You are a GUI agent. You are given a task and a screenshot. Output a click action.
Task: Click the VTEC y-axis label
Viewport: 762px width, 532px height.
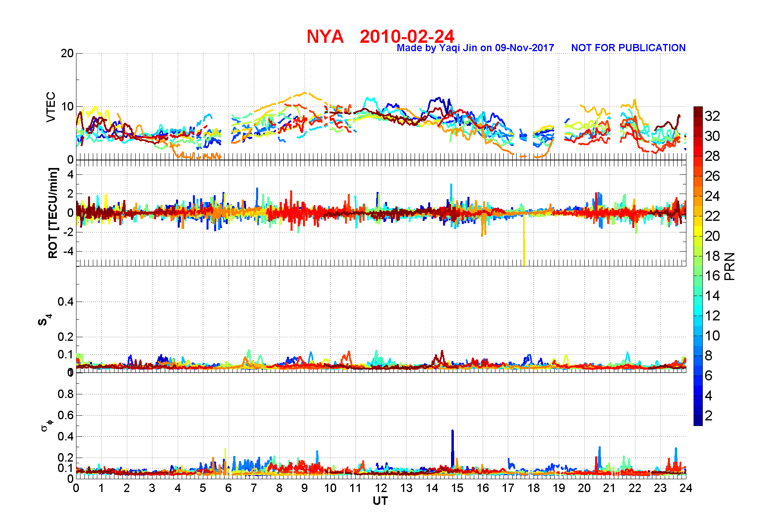(51, 107)
